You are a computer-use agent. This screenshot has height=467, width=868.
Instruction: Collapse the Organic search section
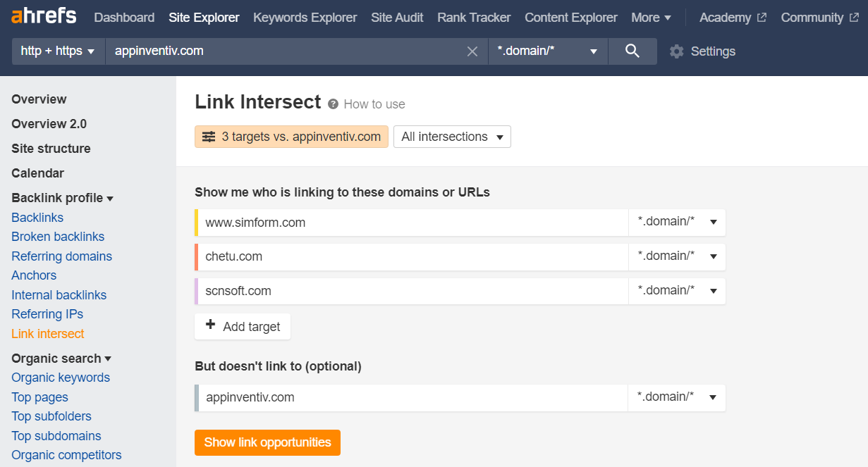62,359
